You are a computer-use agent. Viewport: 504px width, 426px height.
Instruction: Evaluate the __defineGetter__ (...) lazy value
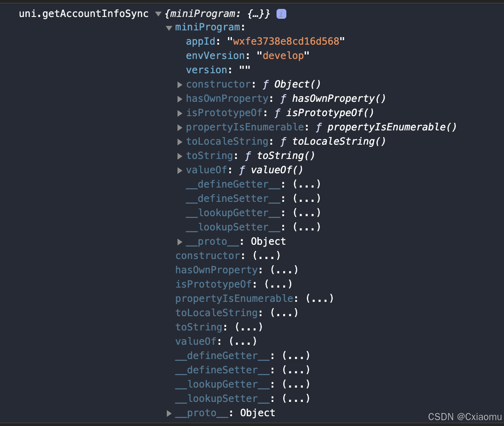tap(306, 184)
